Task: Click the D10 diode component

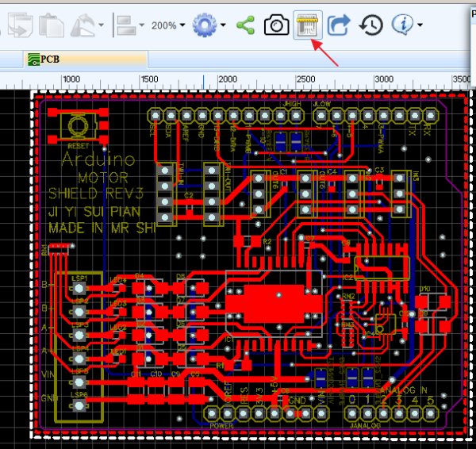Action: pyautogui.click(x=432, y=301)
